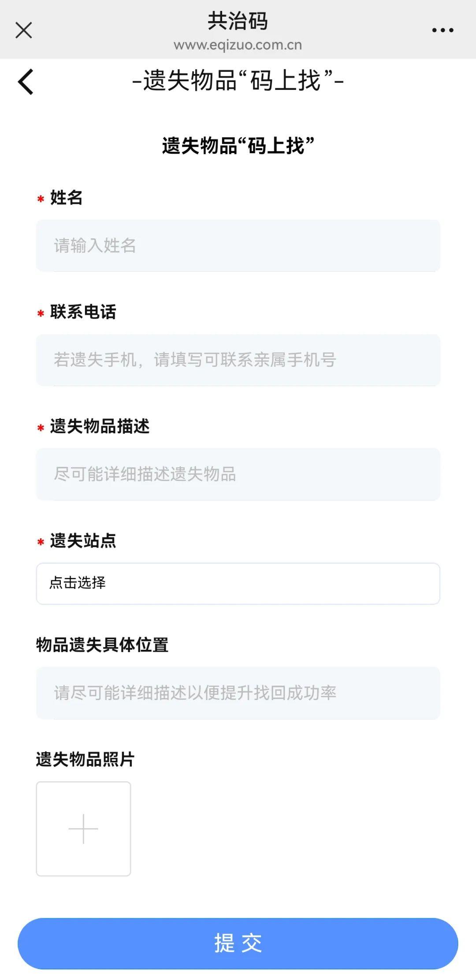Tap the www.eqizuo.com.cn address text
The width and height of the screenshot is (476, 980).
[238, 45]
